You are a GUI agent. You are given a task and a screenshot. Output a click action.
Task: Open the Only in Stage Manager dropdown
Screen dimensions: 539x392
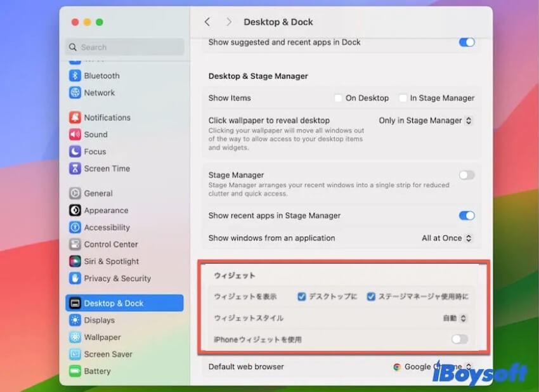[x=425, y=121]
